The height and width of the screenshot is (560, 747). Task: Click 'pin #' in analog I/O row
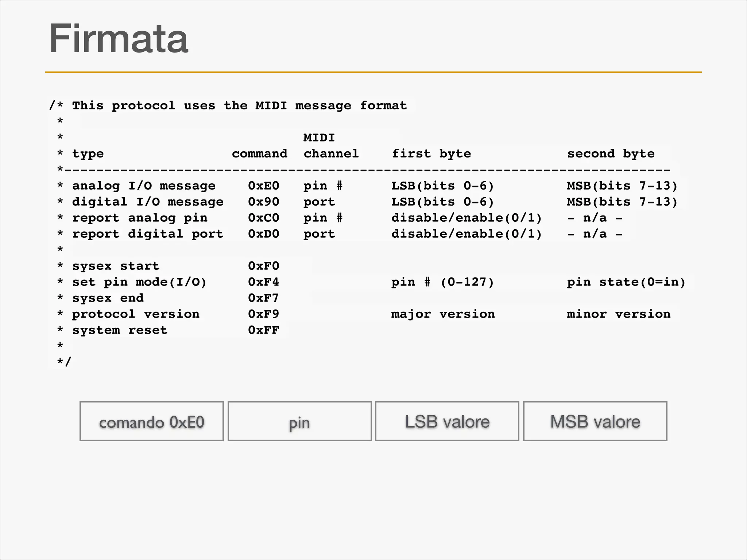click(x=323, y=186)
